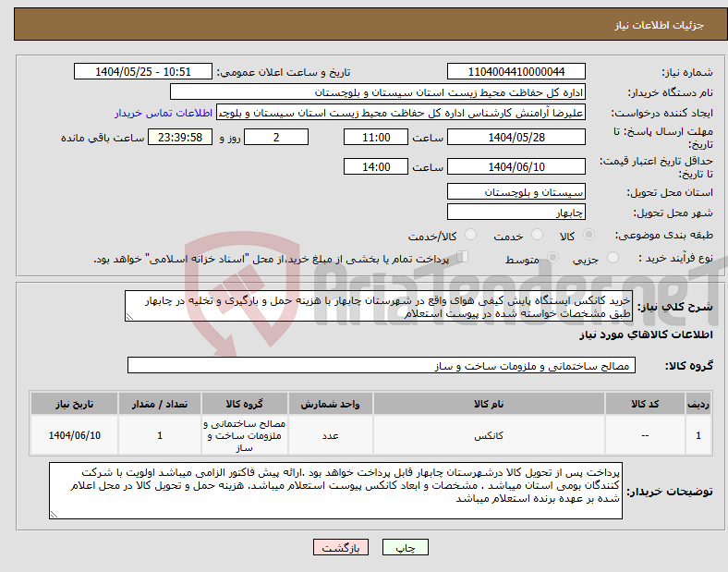Click the نام کالا column header
Image resolution: width=728 pixels, height=572 pixels.
(489, 404)
